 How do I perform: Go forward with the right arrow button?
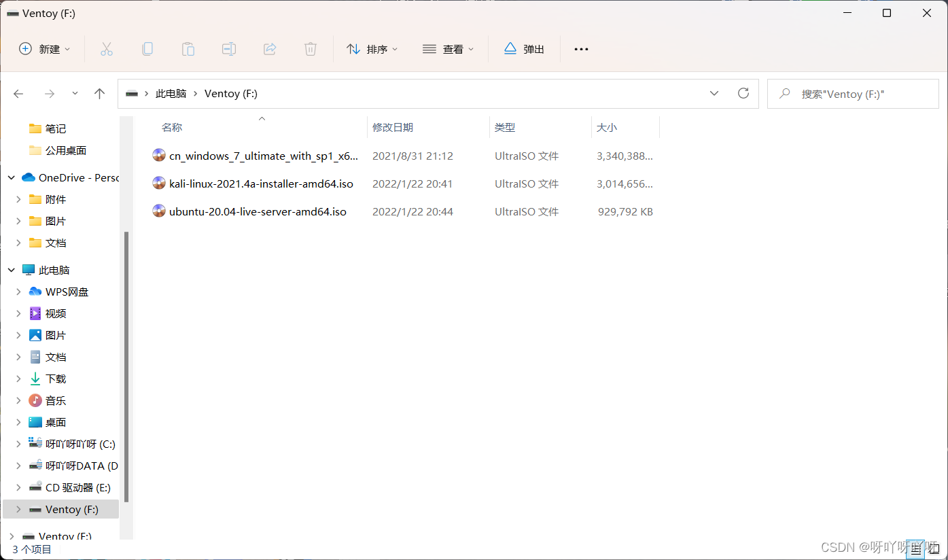click(49, 94)
